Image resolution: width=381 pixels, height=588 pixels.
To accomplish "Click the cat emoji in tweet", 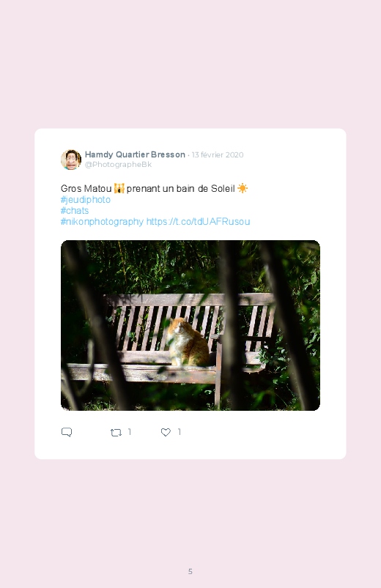I will (x=119, y=188).
